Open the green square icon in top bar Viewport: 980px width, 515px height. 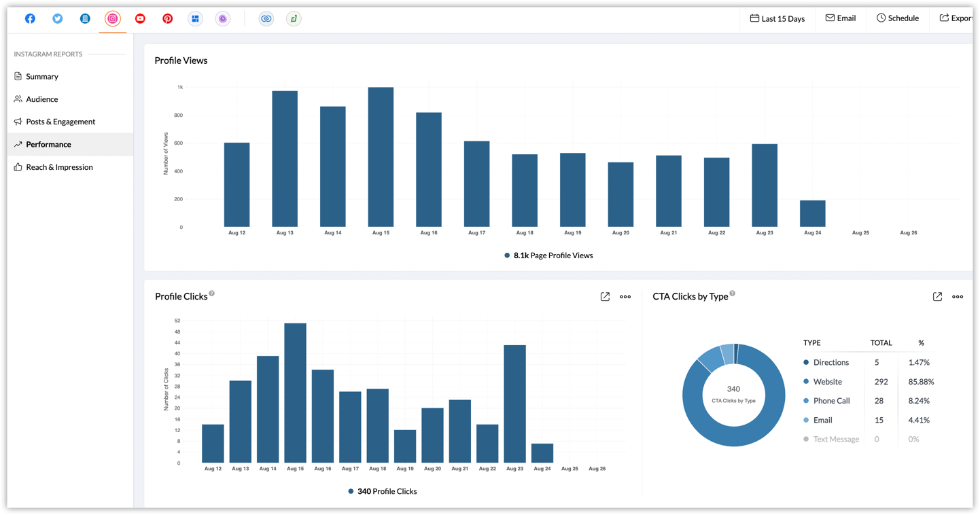point(294,18)
